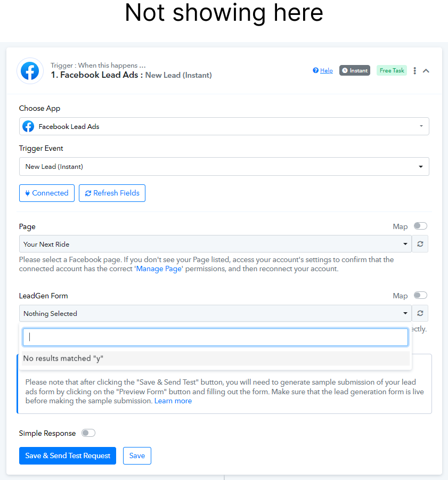Click the No results matched "y" row
The image size is (448, 480).
click(215, 359)
